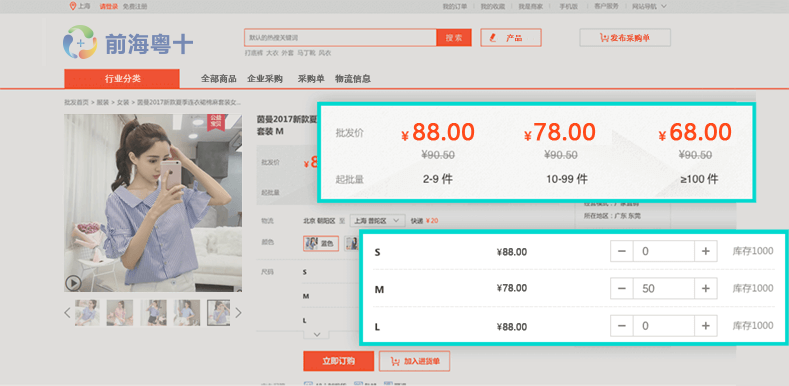
Task: Select the fifth highlighted product thumbnail
Action: click(x=219, y=313)
